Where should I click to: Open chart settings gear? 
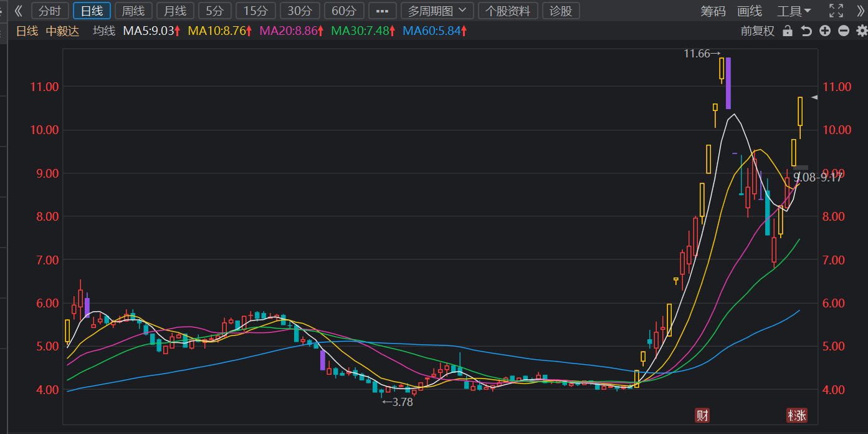pyautogui.click(x=862, y=31)
